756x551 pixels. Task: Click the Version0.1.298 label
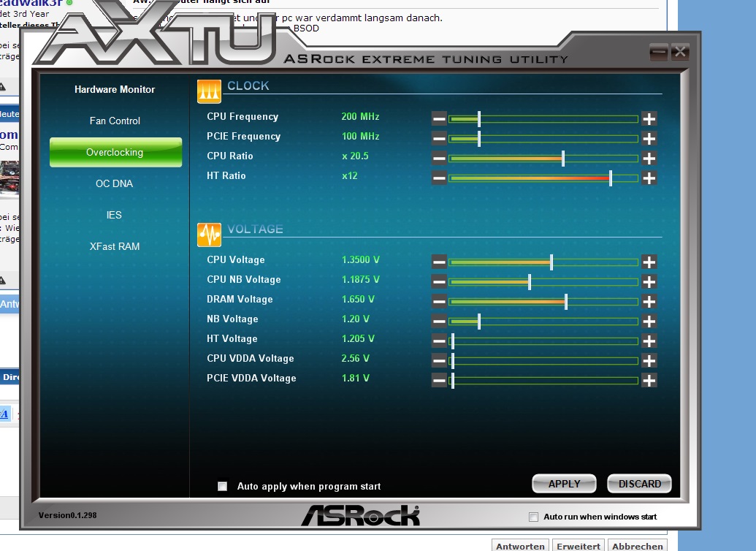[67, 515]
